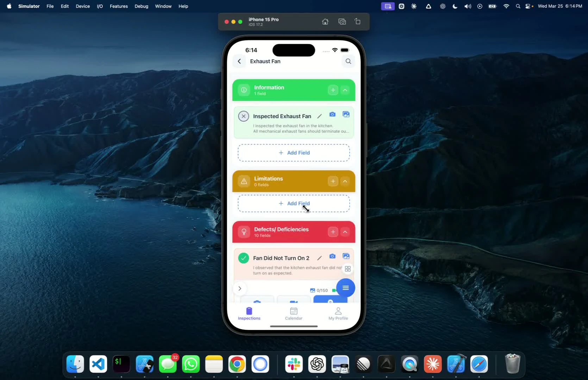Screen dimensions: 588x380
Task: Switch to the Inspections tab
Action: coord(249,313)
